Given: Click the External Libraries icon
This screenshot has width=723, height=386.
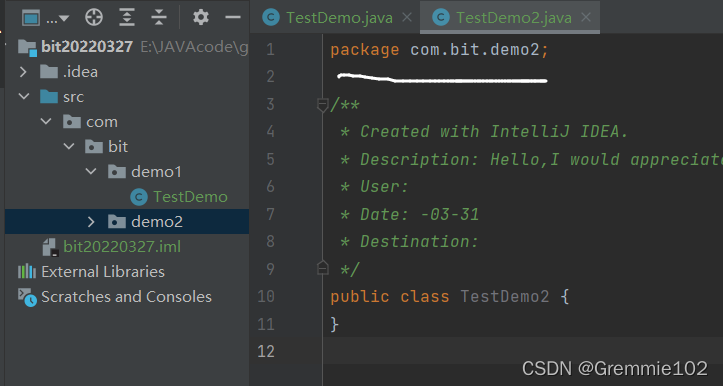Looking at the screenshot, I should pyautogui.click(x=27, y=271).
